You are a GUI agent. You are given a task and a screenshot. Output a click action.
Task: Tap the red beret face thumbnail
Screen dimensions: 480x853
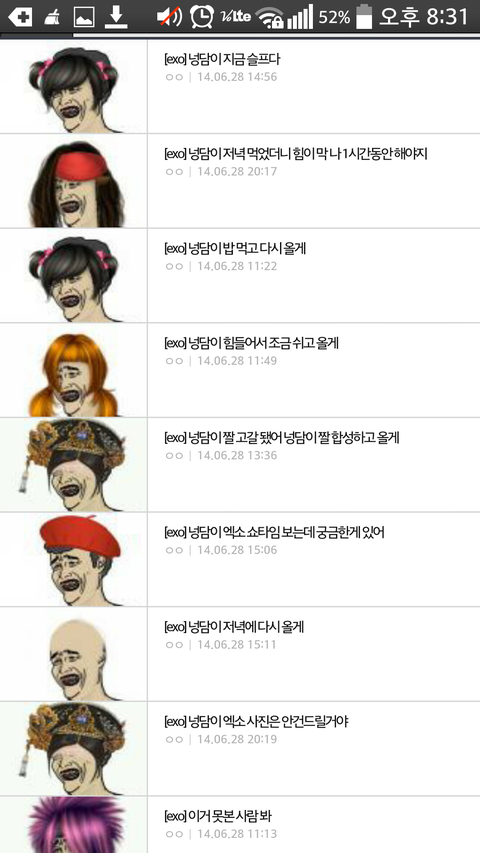(x=73, y=560)
